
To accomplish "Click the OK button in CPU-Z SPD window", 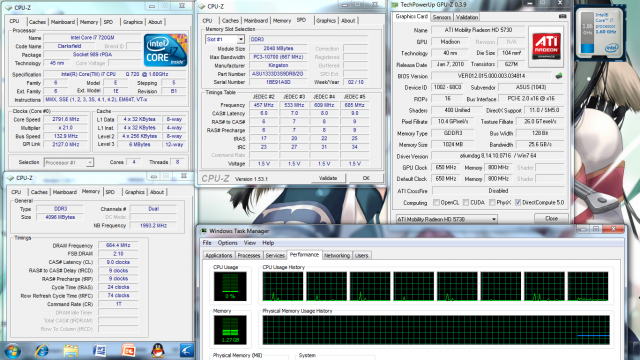I will [x=366, y=178].
